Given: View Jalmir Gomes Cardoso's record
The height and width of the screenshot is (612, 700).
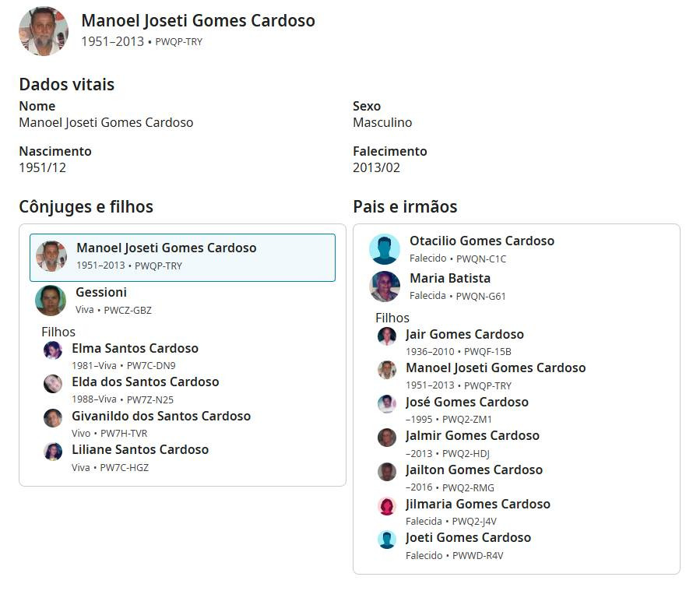Looking at the screenshot, I should pyautogui.click(x=472, y=435).
